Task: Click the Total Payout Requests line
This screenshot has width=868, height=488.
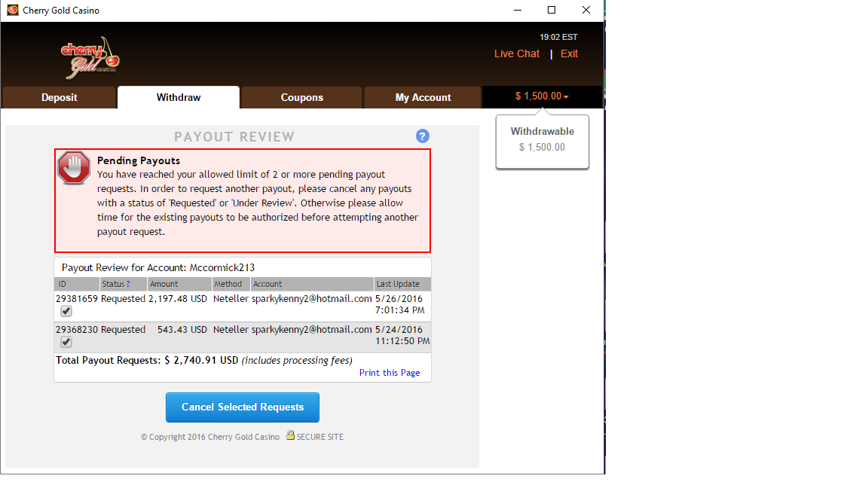Action: click(203, 360)
